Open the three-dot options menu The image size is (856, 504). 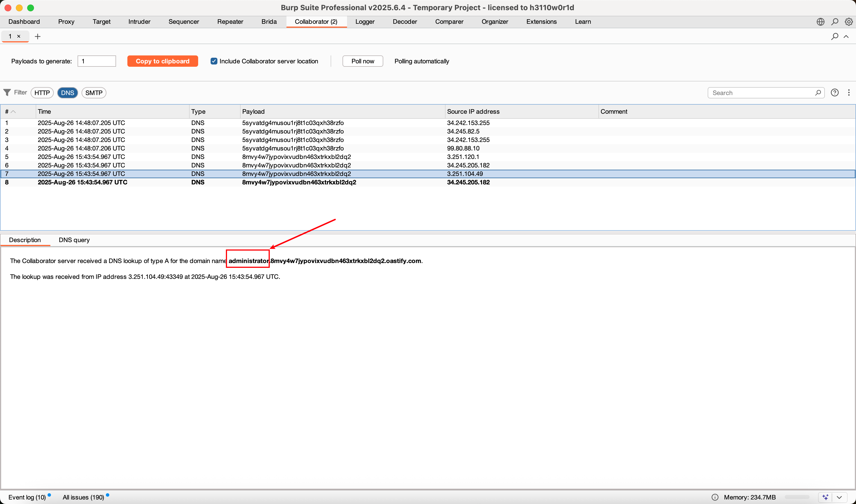(849, 93)
